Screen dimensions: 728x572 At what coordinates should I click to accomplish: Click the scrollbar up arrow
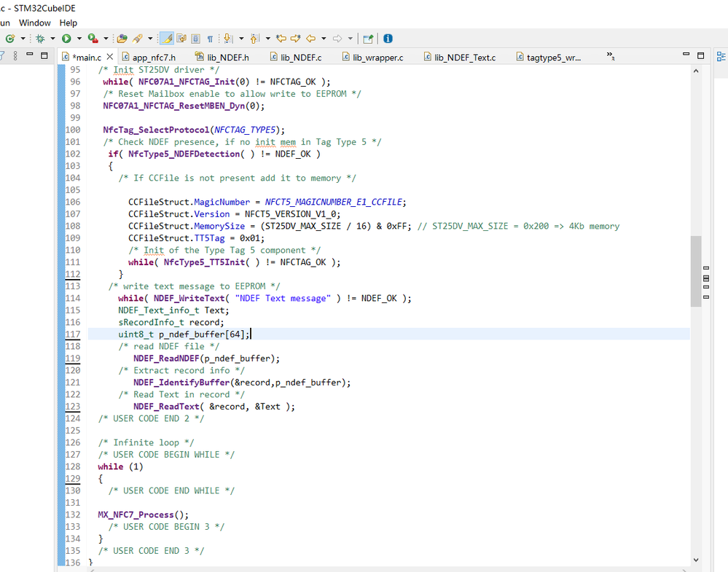point(695,71)
